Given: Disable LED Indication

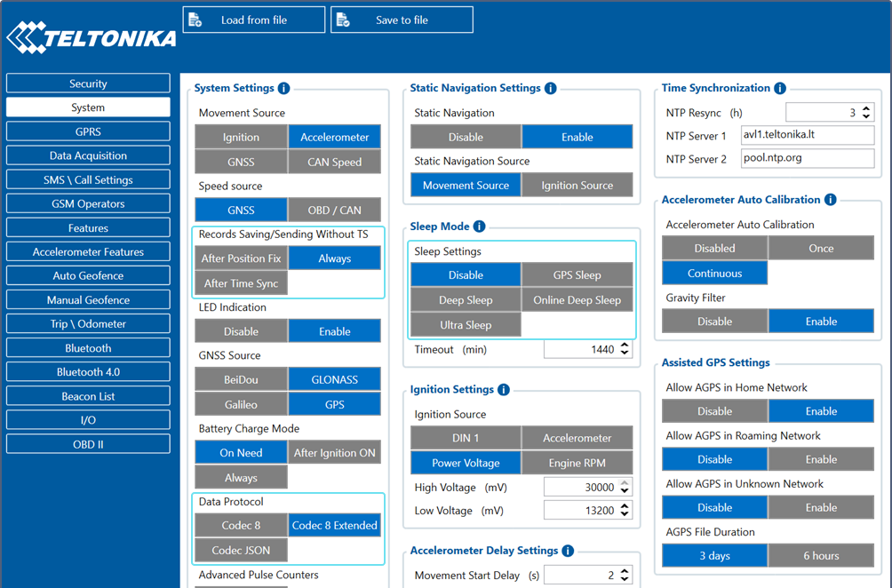Looking at the screenshot, I should click(241, 331).
